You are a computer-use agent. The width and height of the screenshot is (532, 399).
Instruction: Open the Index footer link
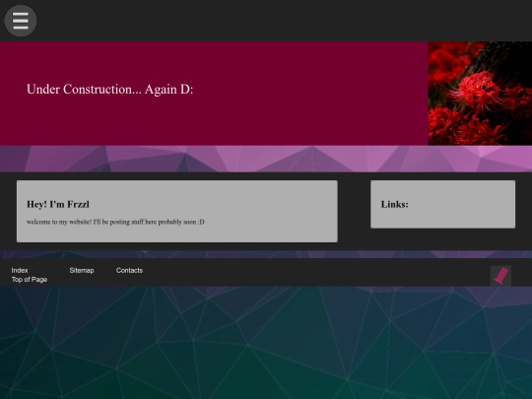coord(20,270)
